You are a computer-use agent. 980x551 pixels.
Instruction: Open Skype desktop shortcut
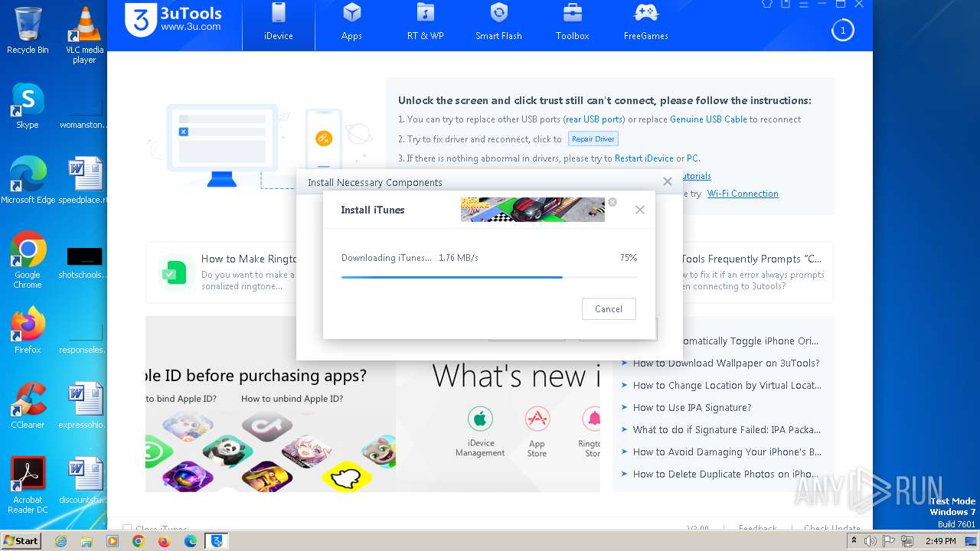coord(28,106)
